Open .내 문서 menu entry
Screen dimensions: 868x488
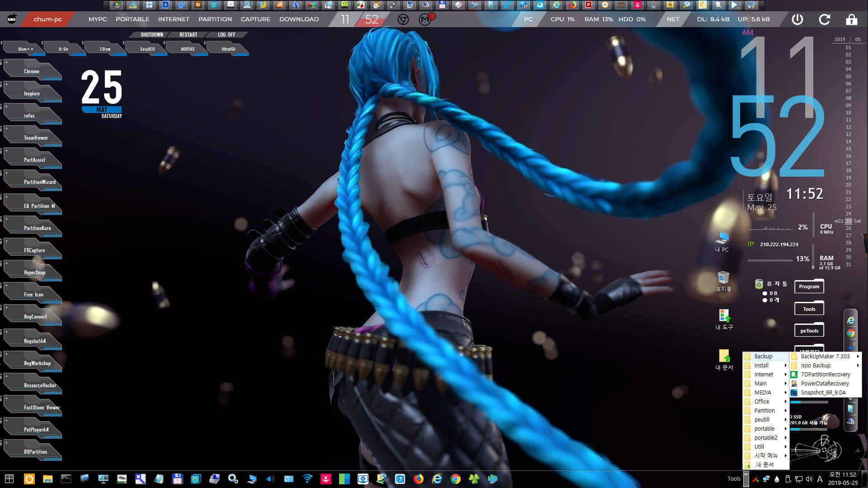[766, 465]
